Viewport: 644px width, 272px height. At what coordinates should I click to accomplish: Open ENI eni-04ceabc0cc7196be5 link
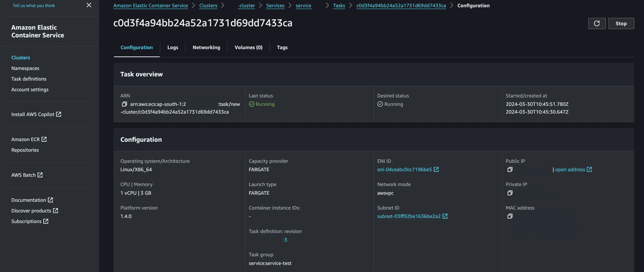coord(404,170)
